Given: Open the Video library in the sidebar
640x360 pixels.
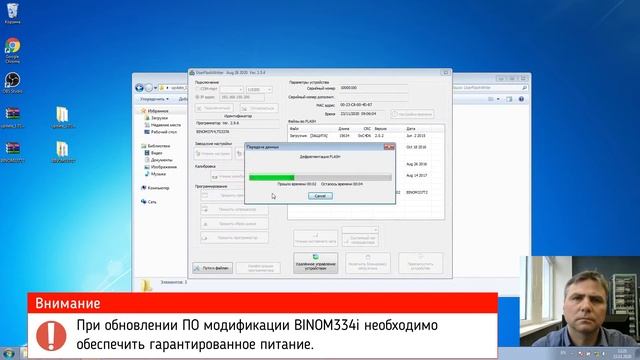Looking at the screenshot, I should point(156,153).
